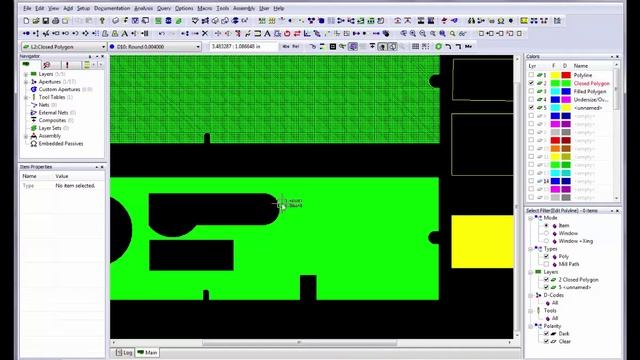Viewport: 640px width, 360px height.
Task: Click the Open file folder icon
Action: point(36,20)
